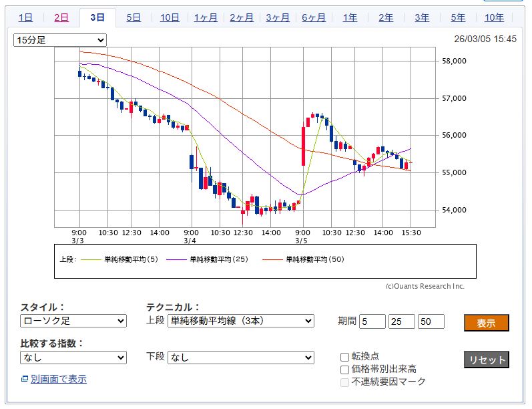Viewport: 532px width, 409px height.
Task: Open the 別画面で表示 link
Action: [x=58, y=380]
